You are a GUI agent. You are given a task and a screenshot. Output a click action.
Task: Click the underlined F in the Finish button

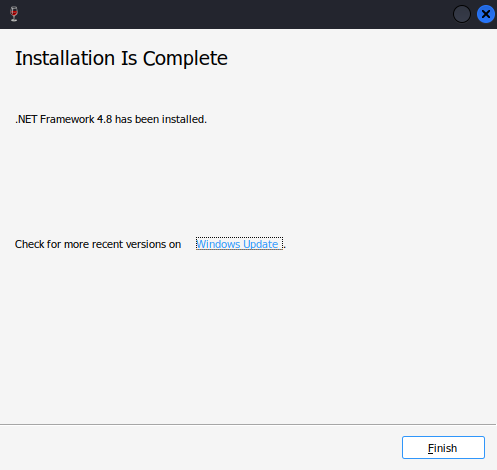[431, 448]
